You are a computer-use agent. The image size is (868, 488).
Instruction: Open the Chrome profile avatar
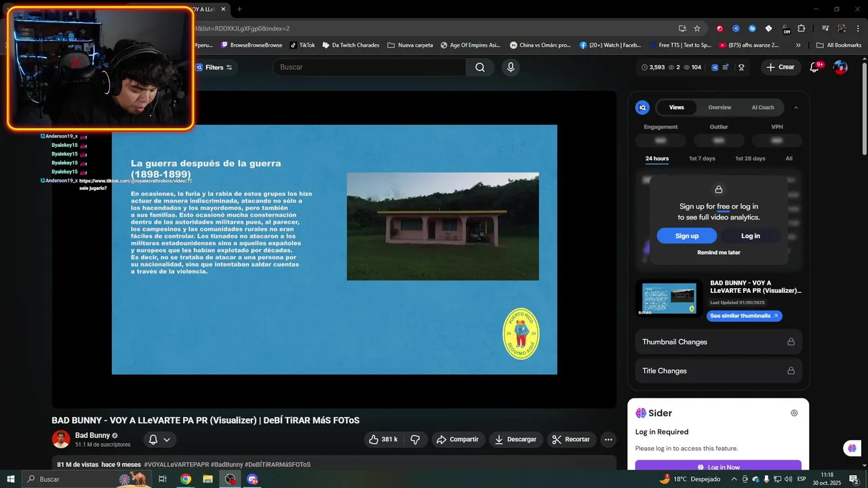click(x=842, y=28)
